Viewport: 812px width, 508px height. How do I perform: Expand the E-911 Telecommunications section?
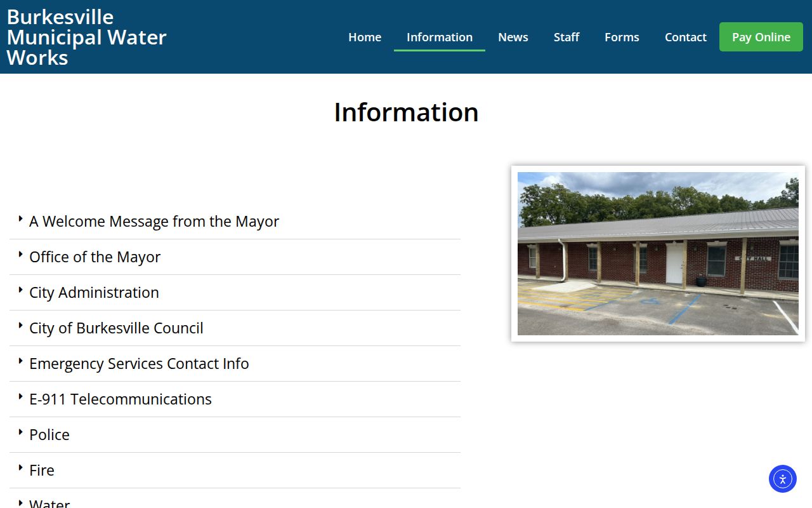pyautogui.click(x=235, y=399)
